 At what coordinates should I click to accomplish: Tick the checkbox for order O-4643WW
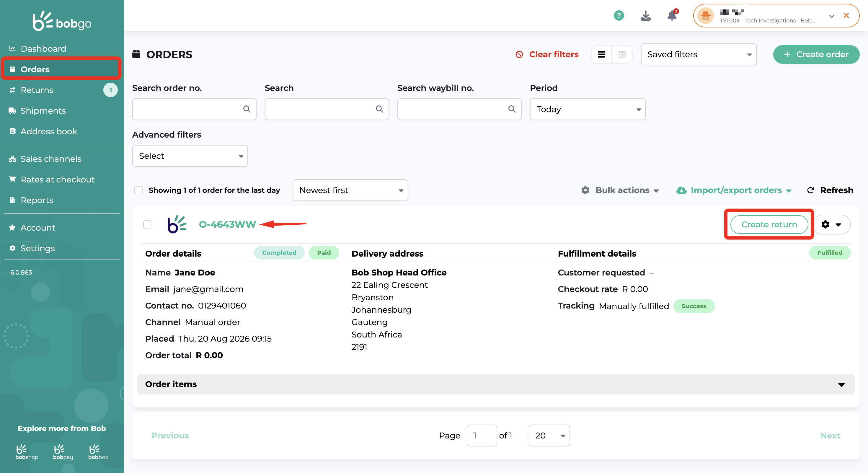(x=147, y=224)
